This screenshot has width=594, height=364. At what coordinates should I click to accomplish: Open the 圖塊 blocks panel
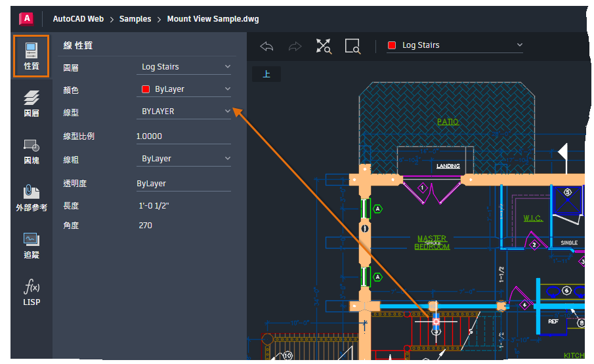pyautogui.click(x=32, y=151)
